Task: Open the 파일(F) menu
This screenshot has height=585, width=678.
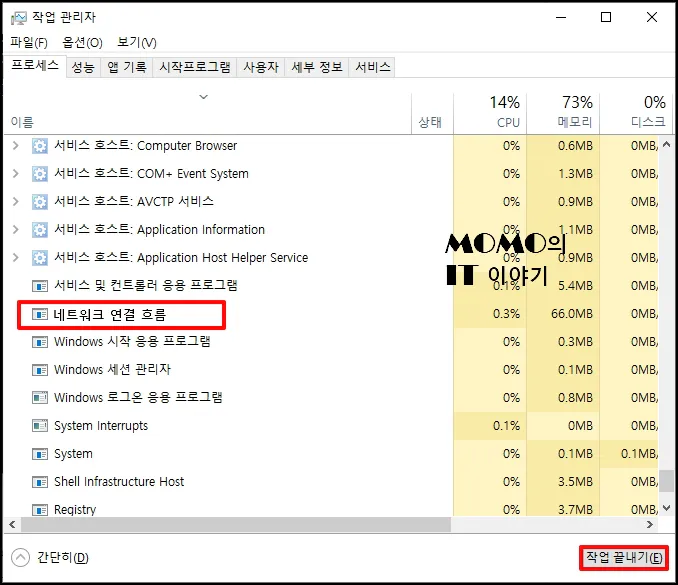Action: click(x=29, y=42)
